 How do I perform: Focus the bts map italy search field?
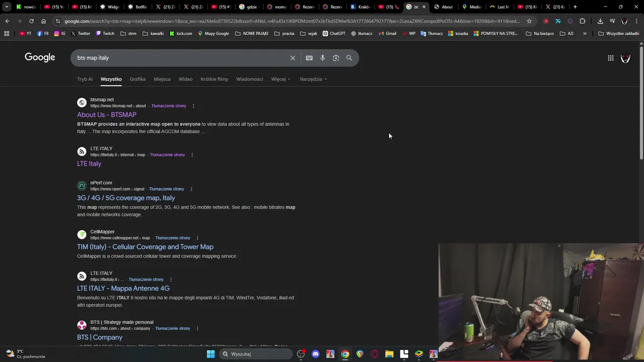181,58
